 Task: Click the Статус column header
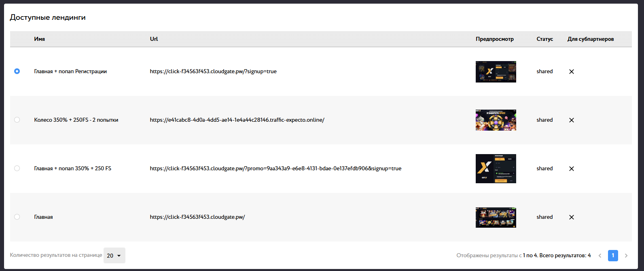tap(544, 39)
